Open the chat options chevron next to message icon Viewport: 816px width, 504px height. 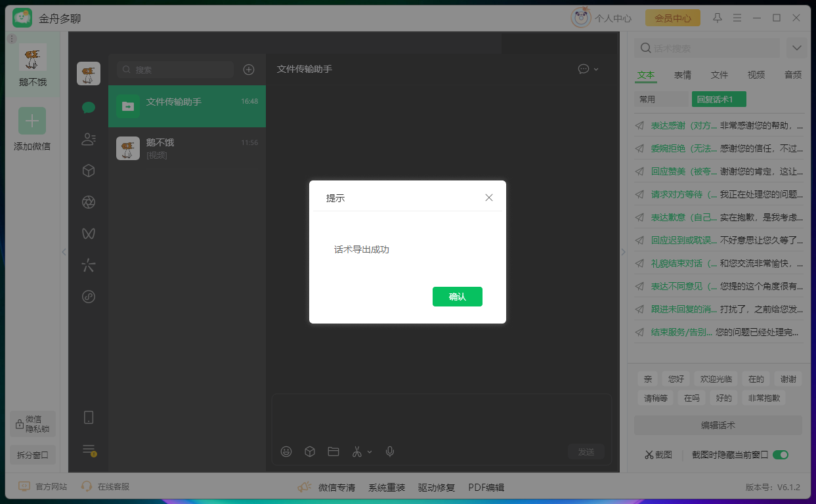tap(597, 69)
